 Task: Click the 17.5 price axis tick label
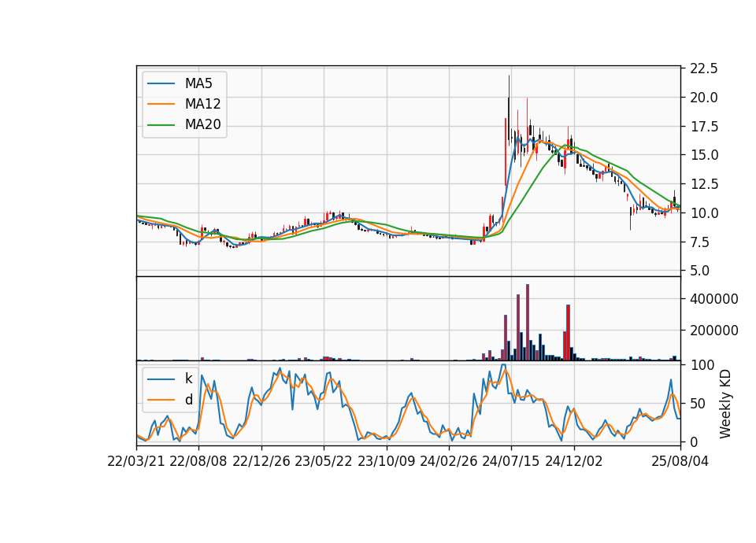pos(703,127)
